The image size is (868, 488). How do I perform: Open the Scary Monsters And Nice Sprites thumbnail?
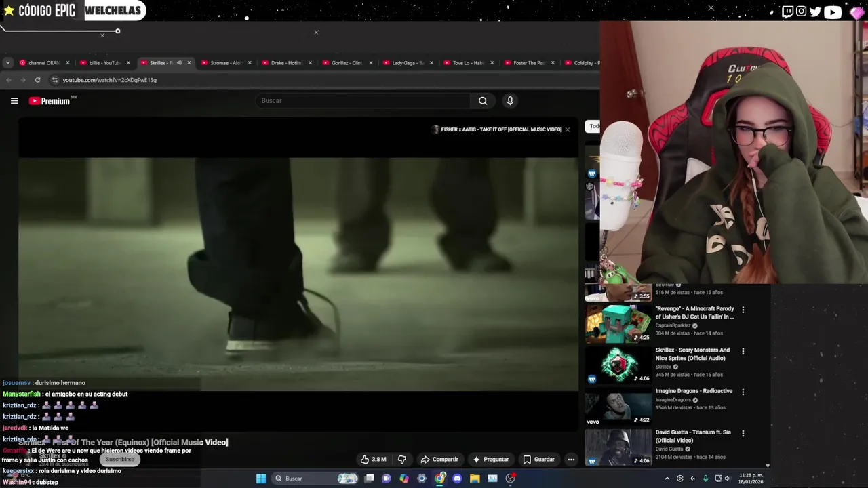click(618, 365)
